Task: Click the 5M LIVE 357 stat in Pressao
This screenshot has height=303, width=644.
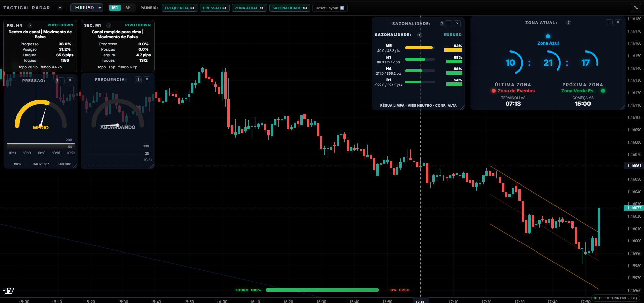Action: [41, 164]
